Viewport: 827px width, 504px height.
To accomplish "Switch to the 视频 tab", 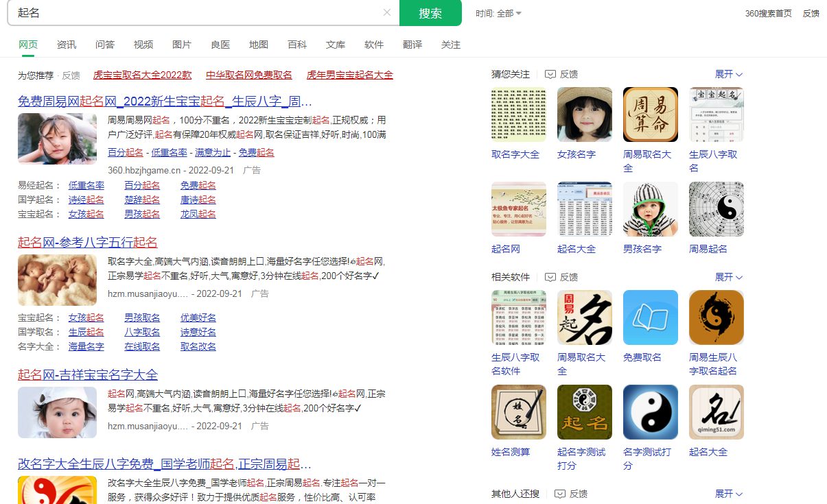I will (x=143, y=45).
